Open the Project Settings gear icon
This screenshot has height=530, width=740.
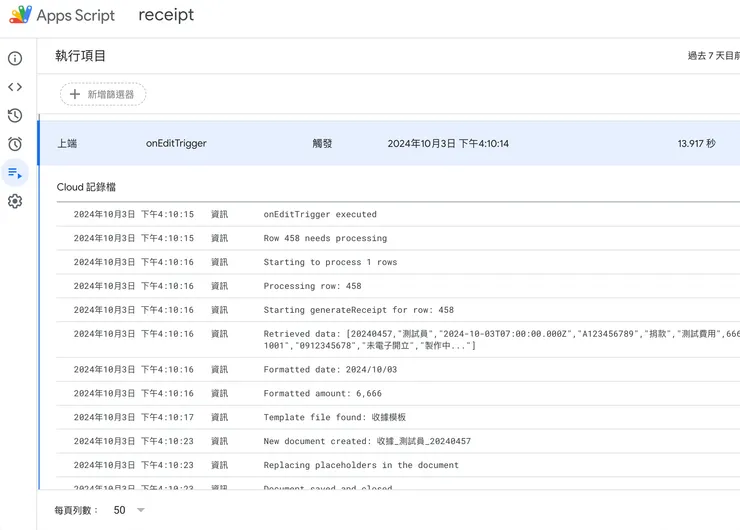pyautogui.click(x=15, y=202)
